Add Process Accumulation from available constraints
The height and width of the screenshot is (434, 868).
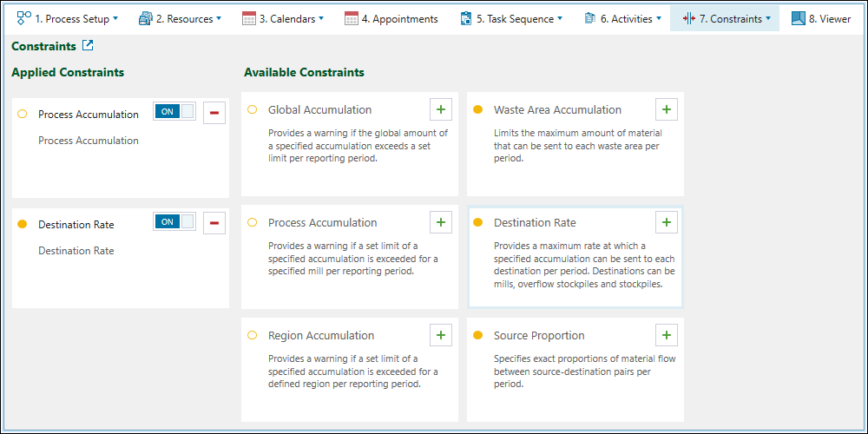coord(441,222)
